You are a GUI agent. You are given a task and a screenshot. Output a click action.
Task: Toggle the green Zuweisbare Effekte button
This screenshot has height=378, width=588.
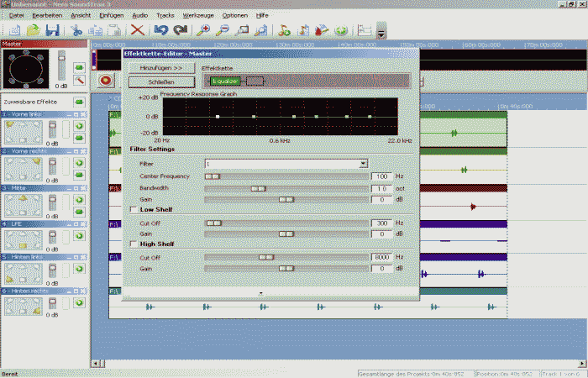(x=79, y=101)
